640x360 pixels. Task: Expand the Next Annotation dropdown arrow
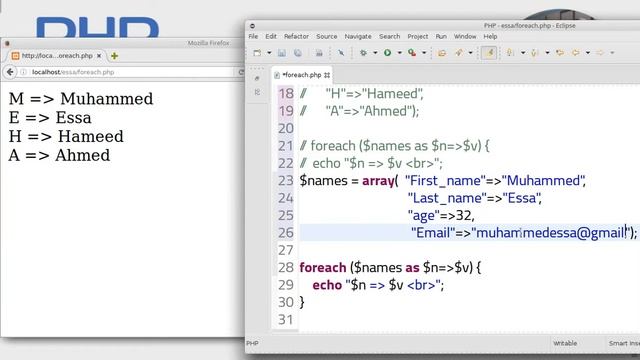pyautogui.click(x=523, y=53)
